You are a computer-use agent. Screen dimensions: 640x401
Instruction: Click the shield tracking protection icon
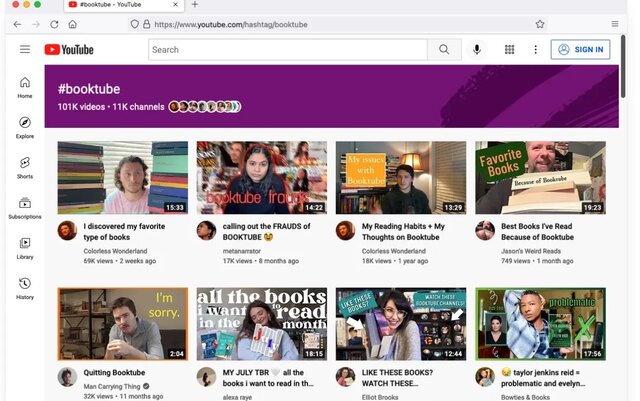(x=134, y=24)
